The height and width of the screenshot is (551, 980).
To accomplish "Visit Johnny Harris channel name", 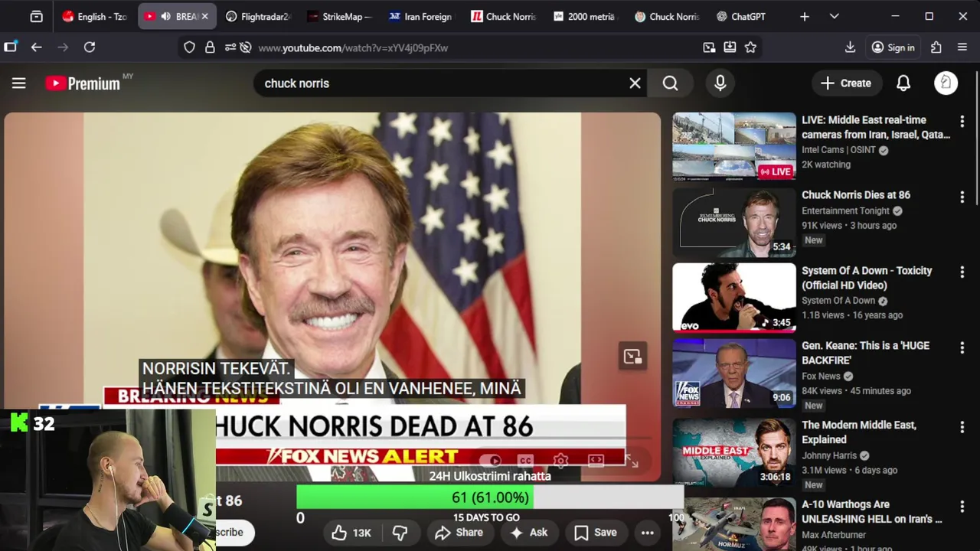I will click(x=830, y=455).
